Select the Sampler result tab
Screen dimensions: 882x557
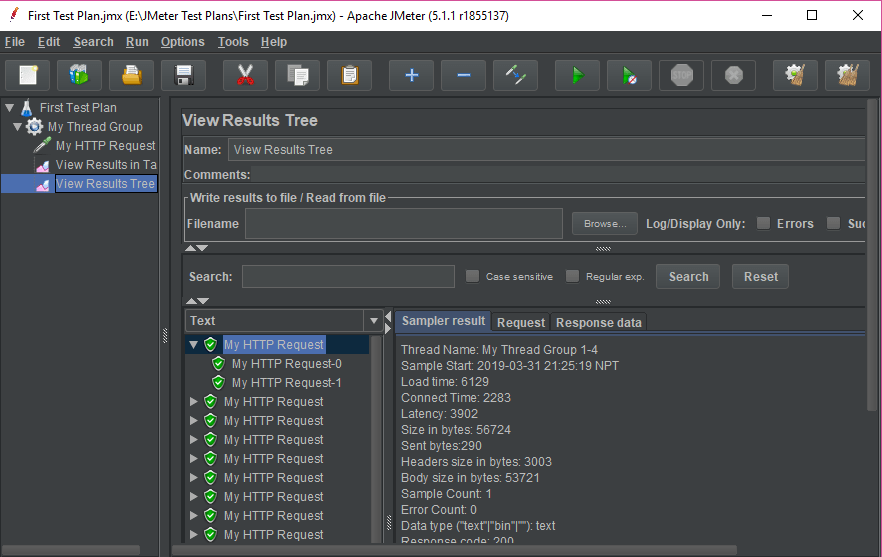443,321
